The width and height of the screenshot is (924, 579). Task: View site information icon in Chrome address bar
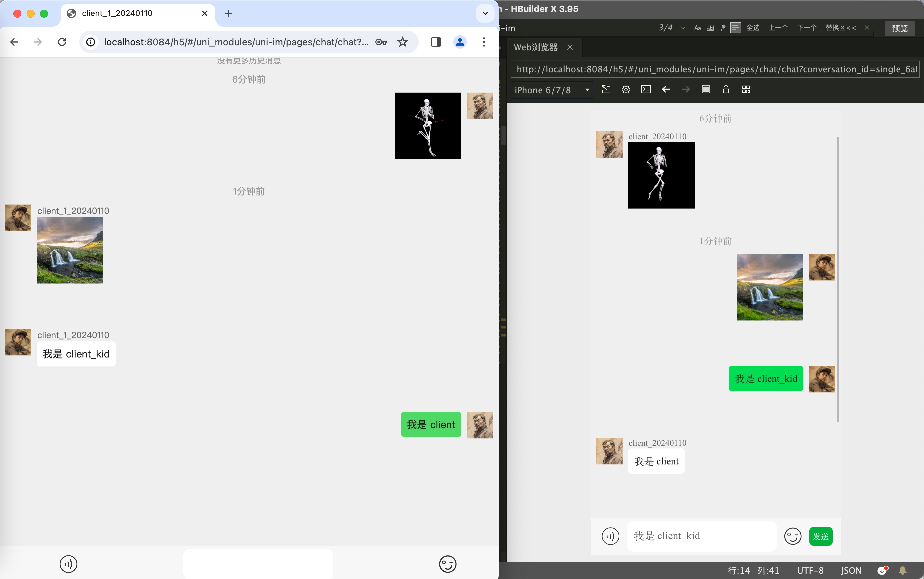click(90, 42)
